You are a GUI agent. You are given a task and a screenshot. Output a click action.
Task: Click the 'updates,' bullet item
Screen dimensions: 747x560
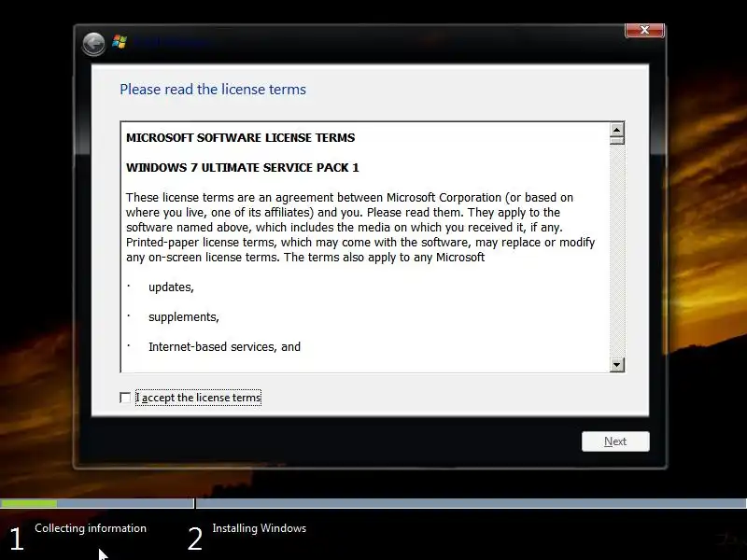[171, 287]
